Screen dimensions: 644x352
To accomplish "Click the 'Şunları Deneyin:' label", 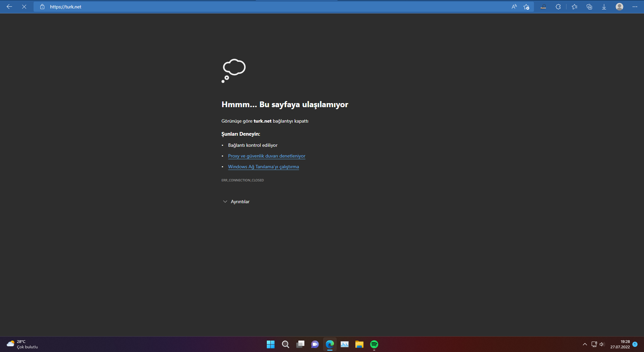I will 241,134.
